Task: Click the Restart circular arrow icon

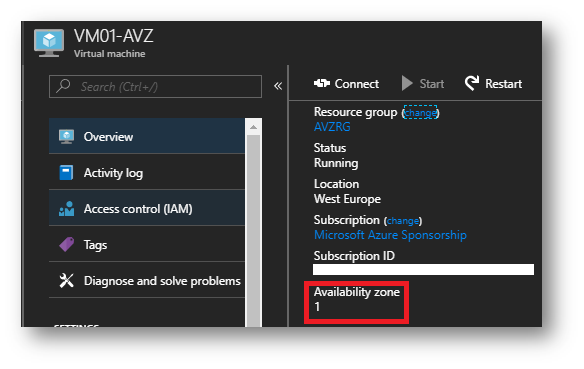Action: click(472, 83)
